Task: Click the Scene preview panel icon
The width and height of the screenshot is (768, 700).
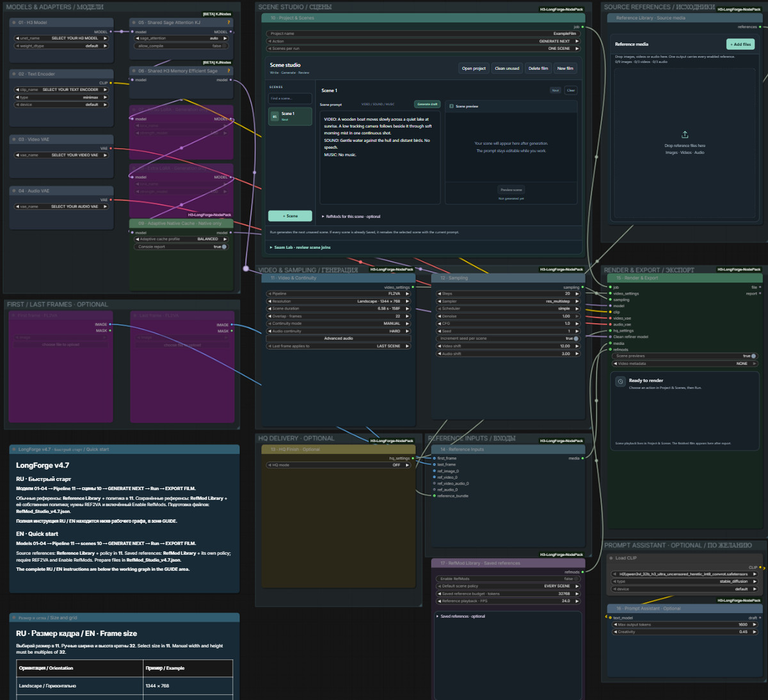Action: point(451,106)
